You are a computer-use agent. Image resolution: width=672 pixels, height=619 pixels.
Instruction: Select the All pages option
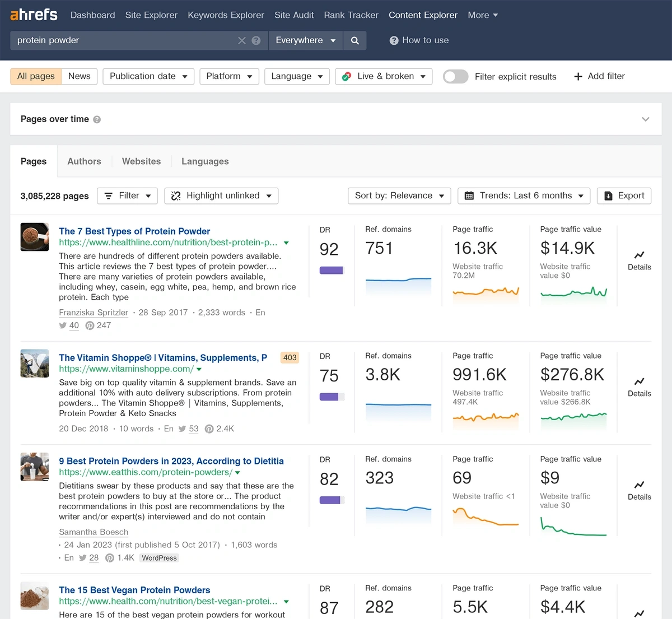coord(36,76)
